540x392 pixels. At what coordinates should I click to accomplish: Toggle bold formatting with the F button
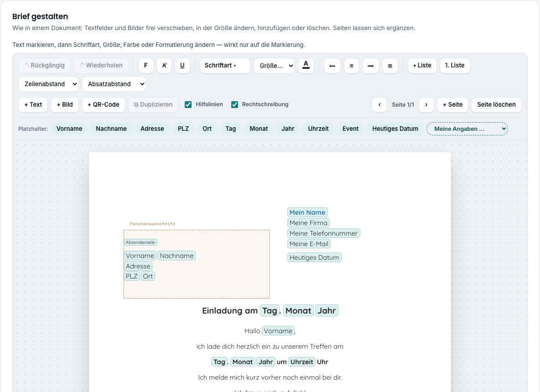145,65
